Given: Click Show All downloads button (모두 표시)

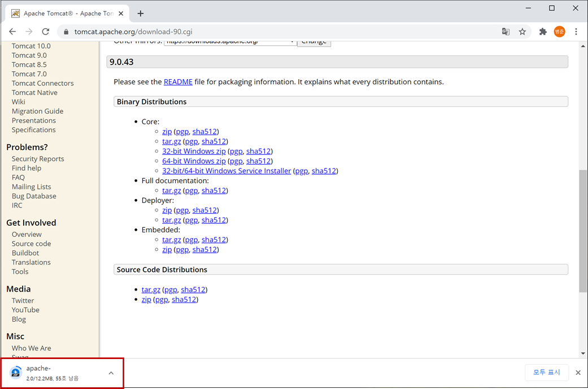Looking at the screenshot, I should (546, 372).
